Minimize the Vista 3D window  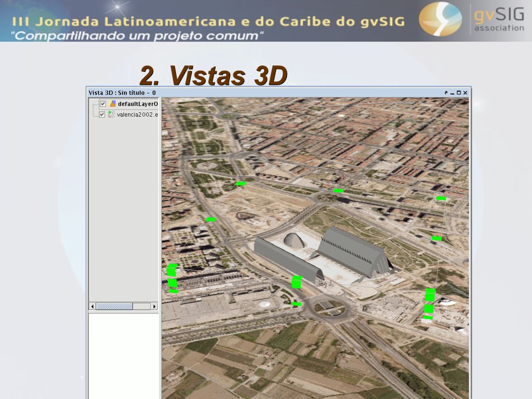(452, 93)
